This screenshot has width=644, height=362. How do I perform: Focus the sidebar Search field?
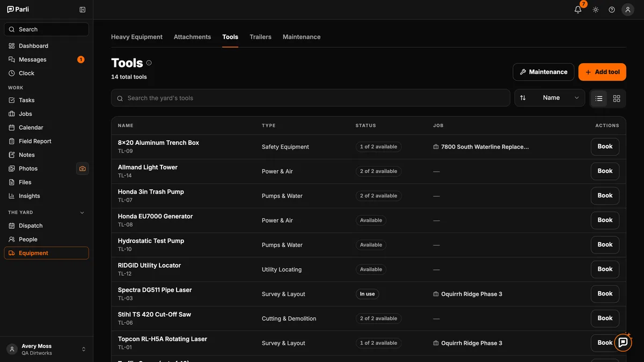tap(47, 29)
